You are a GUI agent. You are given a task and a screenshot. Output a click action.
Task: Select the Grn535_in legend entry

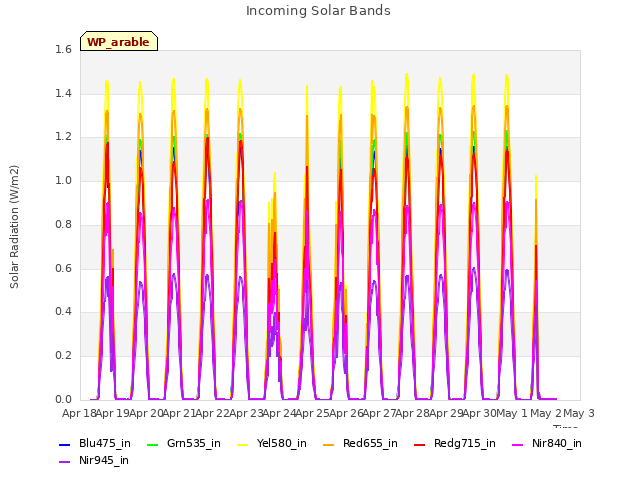[184, 443]
